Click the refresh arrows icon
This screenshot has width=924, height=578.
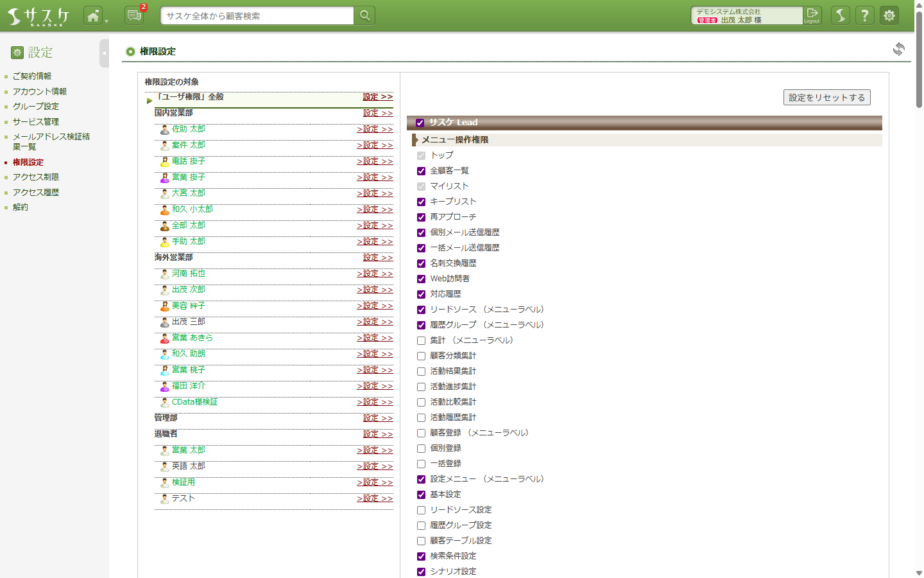point(899,49)
